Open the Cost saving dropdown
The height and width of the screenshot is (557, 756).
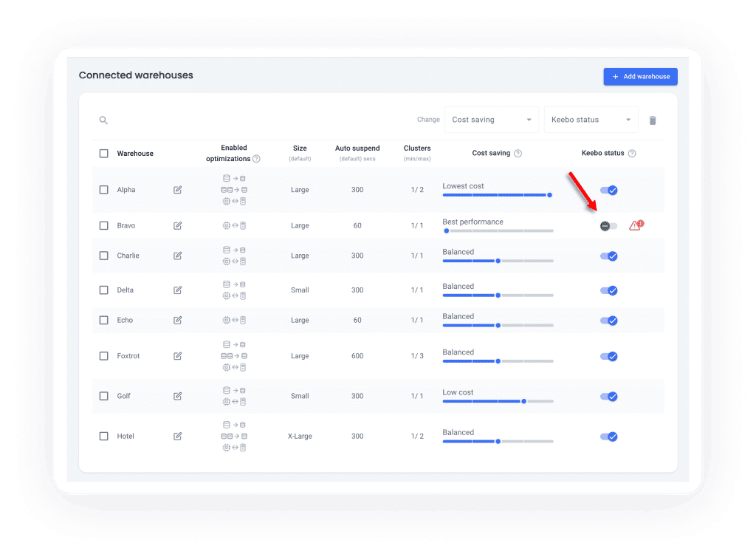click(x=491, y=120)
